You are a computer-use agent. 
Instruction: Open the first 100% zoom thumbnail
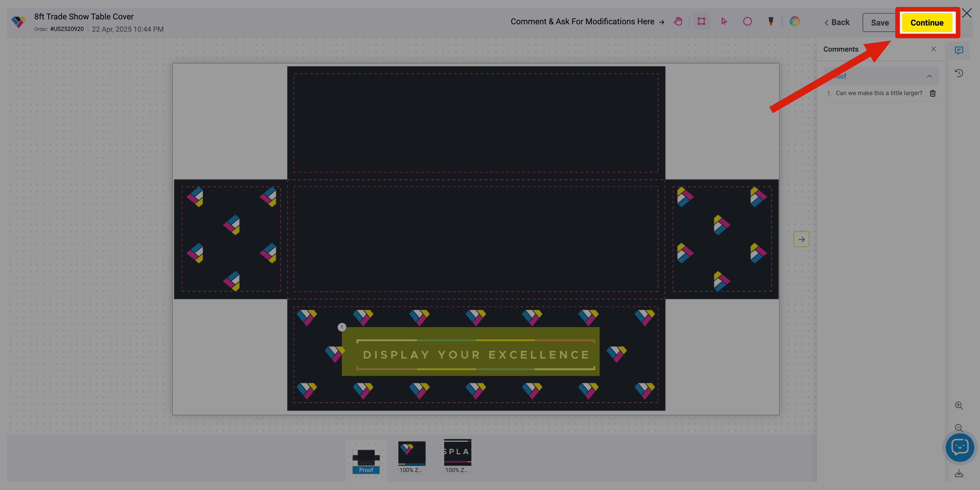click(x=412, y=456)
